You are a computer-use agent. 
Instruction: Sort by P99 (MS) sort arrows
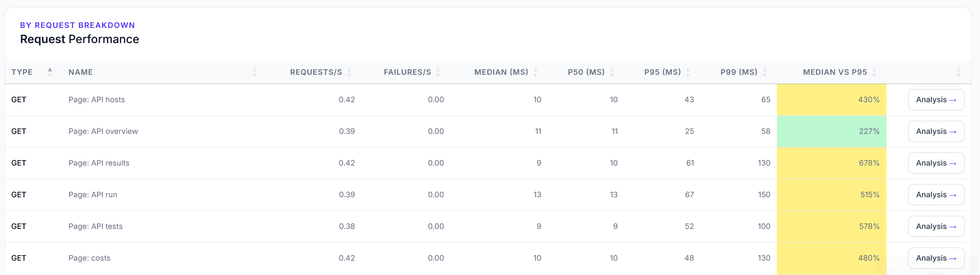765,72
